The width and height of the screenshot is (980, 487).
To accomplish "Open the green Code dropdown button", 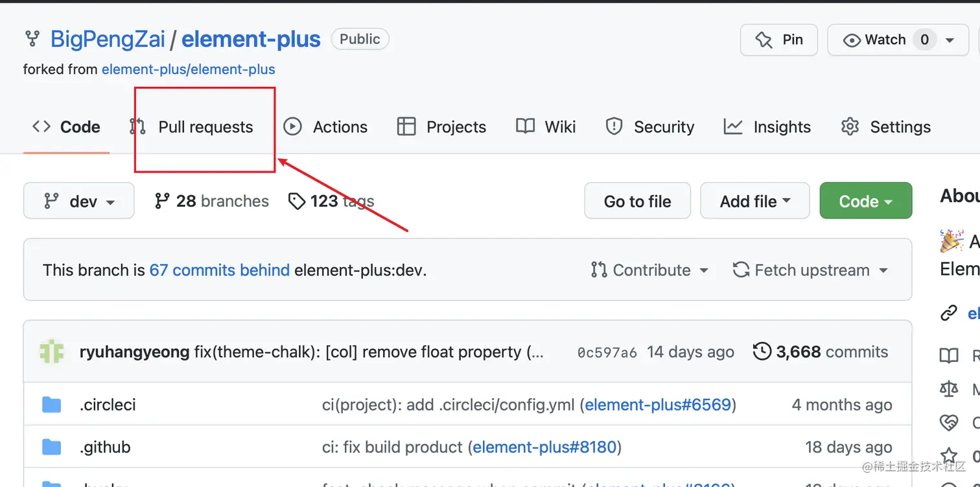I will coord(866,201).
